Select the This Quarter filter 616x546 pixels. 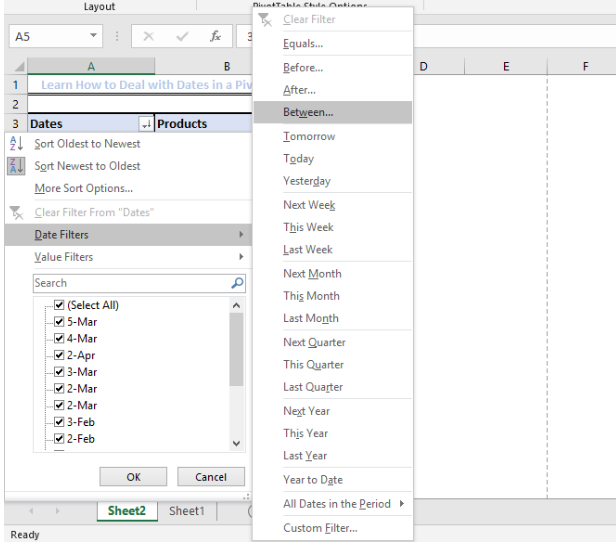pyautogui.click(x=333, y=365)
